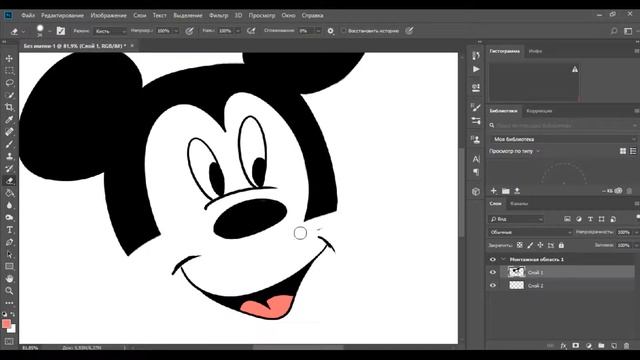Viewport: 640px width, 360px height.
Task: Switch to the Каналы tab
Action: [x=519, y=203]
